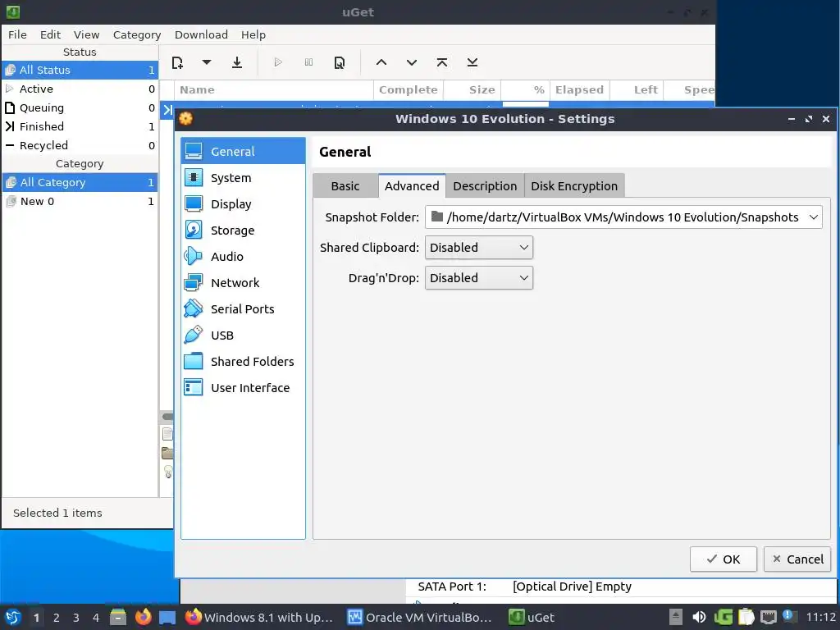
Task: Click the Move to Top icon in uGet
Action: pos(442,62)
